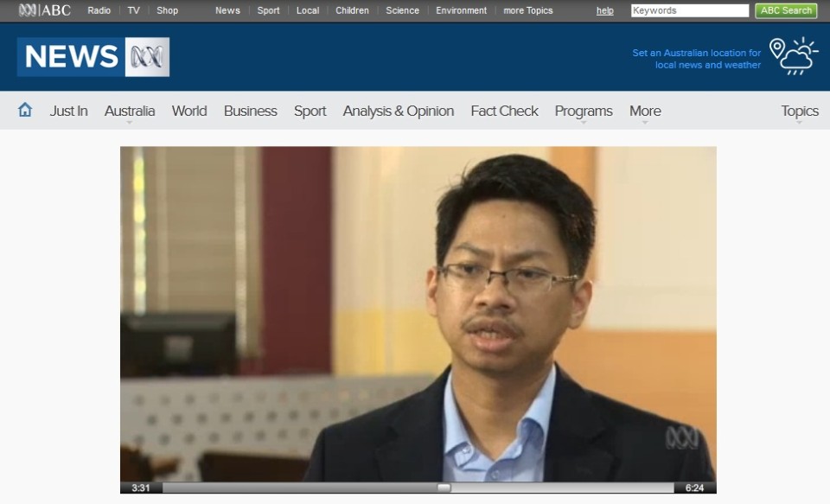Go to Analysis & Opinion section
This screenshot has width=830, height=504.
[398, 111]
